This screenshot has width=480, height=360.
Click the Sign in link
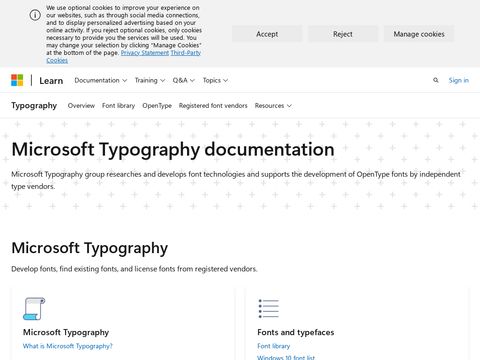point(459,80)
